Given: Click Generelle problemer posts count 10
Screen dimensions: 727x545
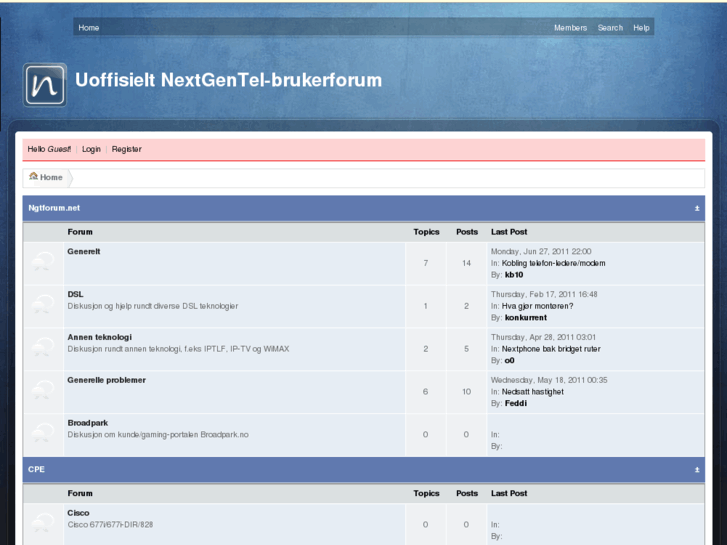Looking at the screenshot, I should [x=466, y=392].
